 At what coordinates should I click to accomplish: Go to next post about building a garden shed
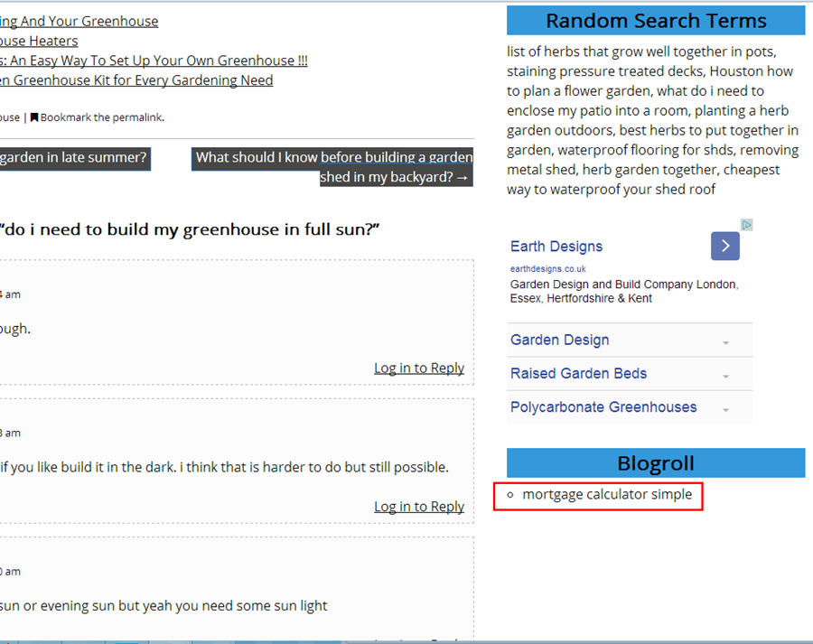332,167
